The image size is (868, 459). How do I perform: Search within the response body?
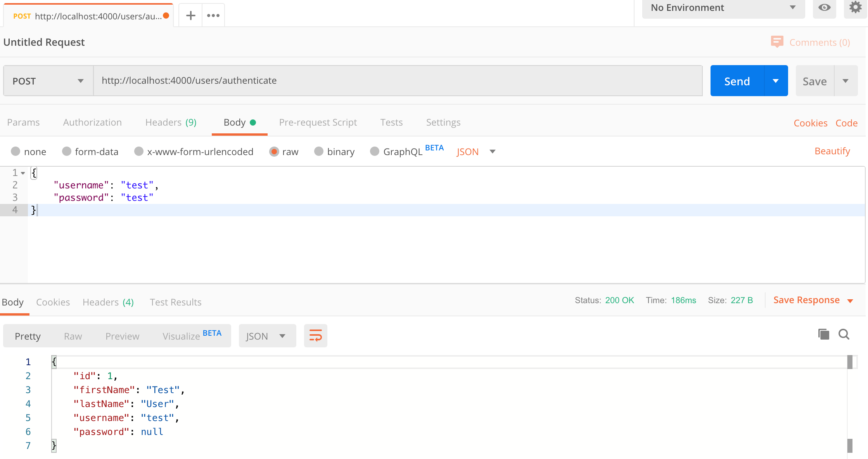tap(844, 334)
